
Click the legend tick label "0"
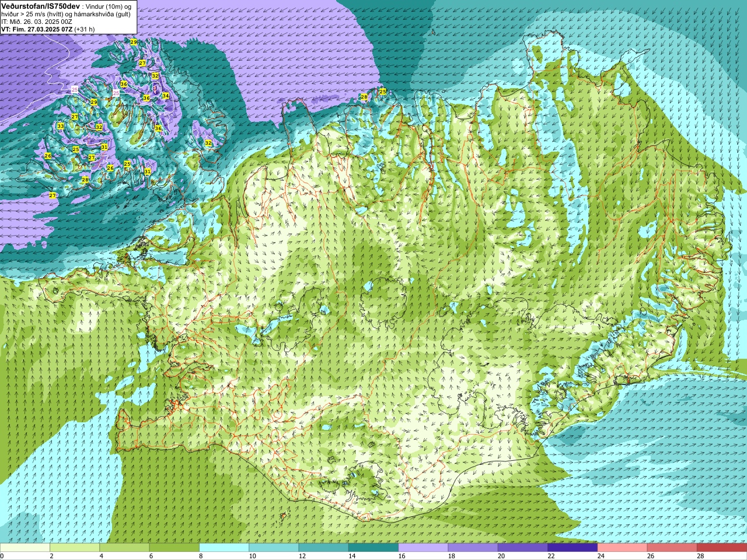click(x=2, y=556)
